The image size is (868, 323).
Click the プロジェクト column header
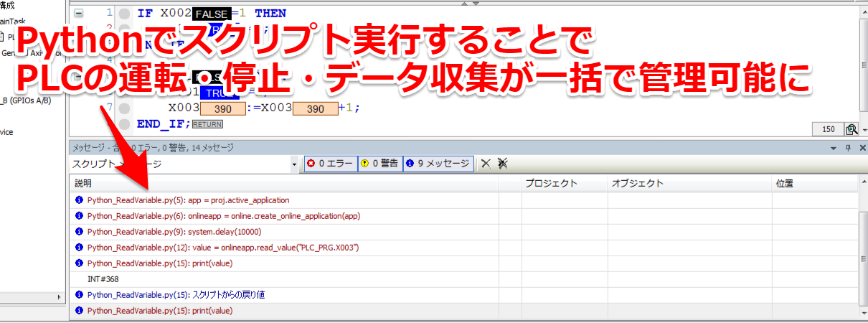564,184
